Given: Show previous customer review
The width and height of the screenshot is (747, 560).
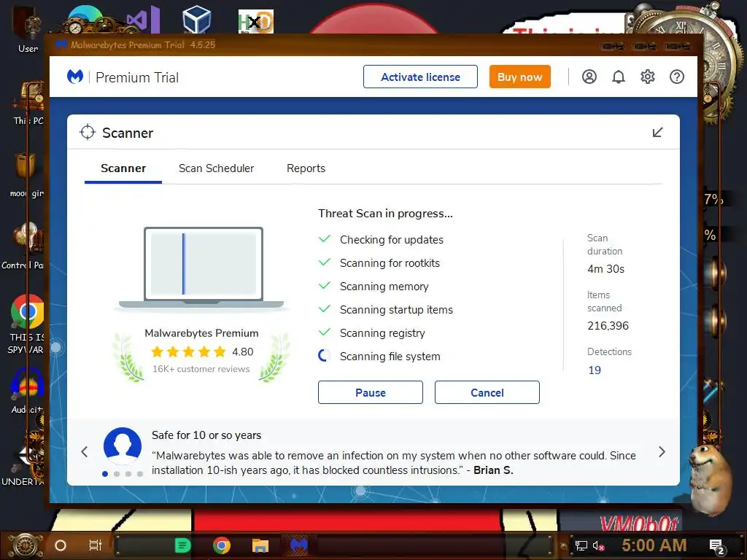Looking at the screenshot, I should tap(85, 451).
